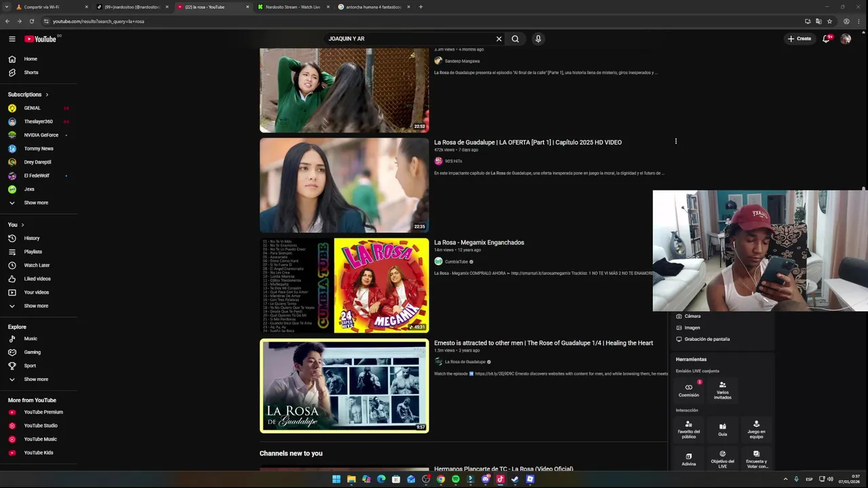Open Encuesta y Votar tool
This screenshot has width=868, height=488.
(x=756, y=459)
